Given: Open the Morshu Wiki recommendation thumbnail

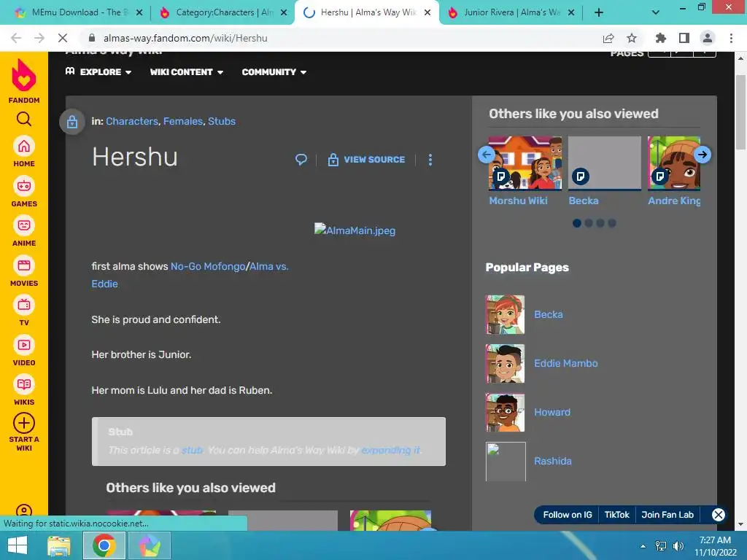Looking at the screenshot, I should click(525, 163).
